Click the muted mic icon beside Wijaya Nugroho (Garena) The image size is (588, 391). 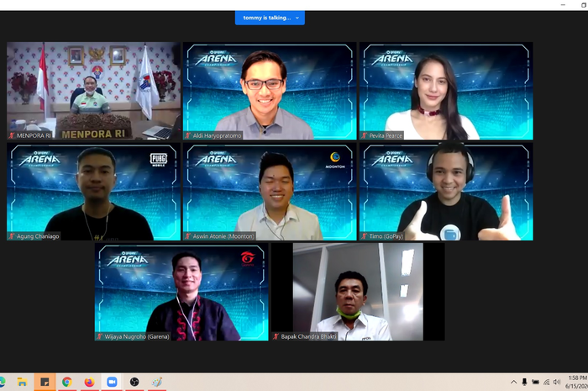[x=99, y=336]
